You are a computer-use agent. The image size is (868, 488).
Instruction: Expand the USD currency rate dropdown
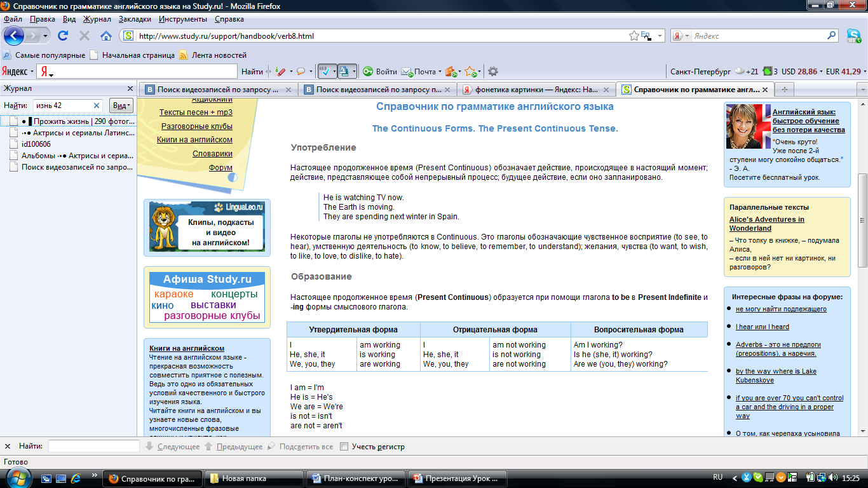pyautogui.click(x=821, y=72)
